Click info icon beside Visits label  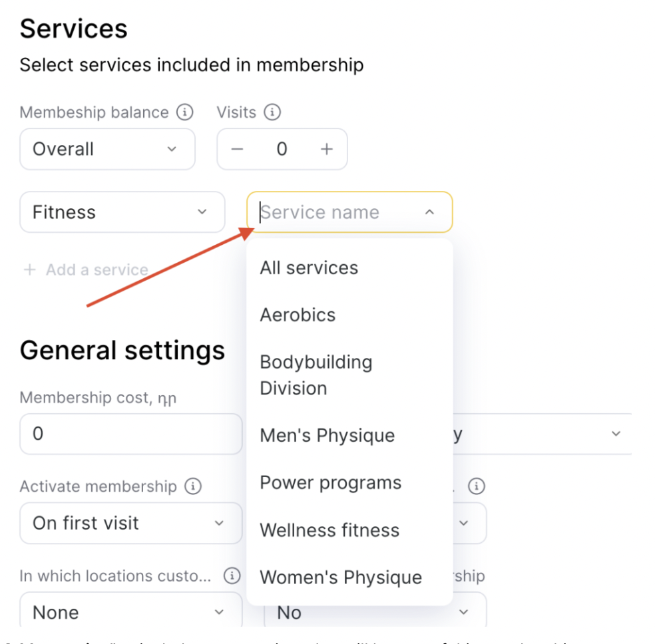(x=272, y=112)
